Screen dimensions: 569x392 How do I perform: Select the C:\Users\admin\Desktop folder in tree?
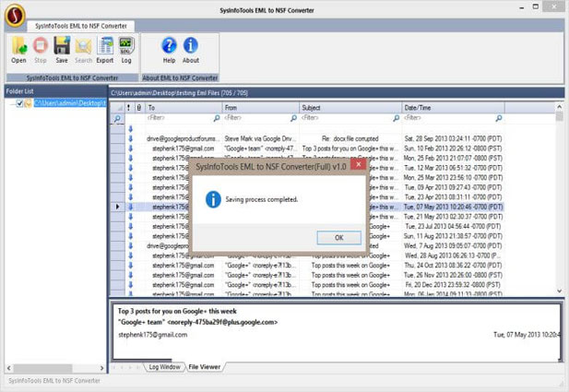pyautogui.click(x=70, y=103)
